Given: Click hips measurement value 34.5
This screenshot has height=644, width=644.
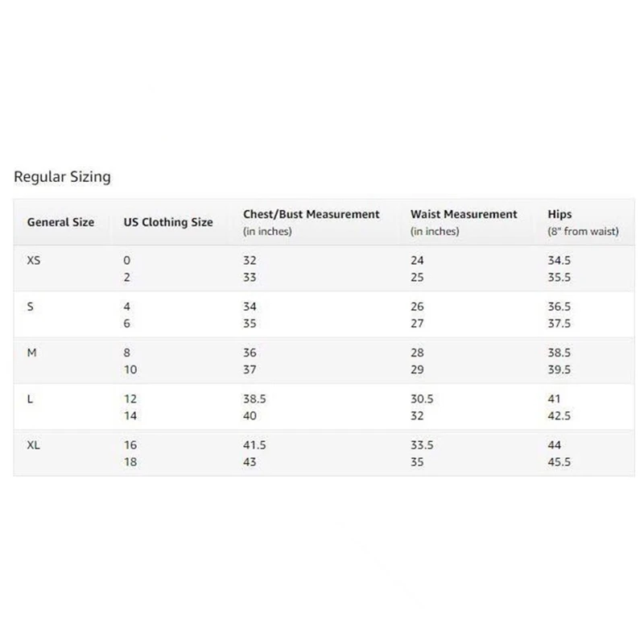Looking at the screenshot, I should 559,260.
